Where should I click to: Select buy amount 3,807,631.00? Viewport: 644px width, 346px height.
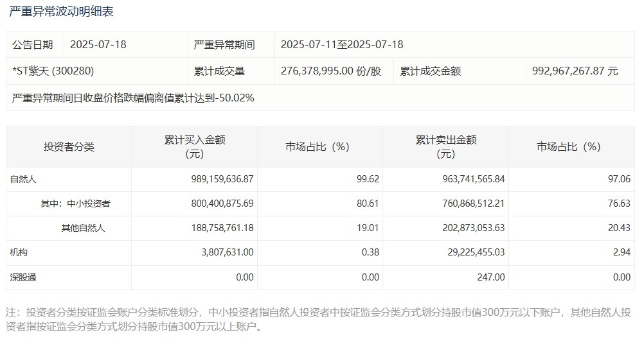[x=228, y=252]
